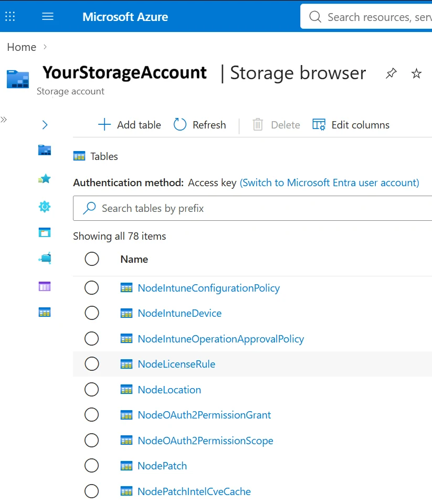Click the storage account icon beside title
Viewport: 432px width, 504px height.
tap(18, 79)
